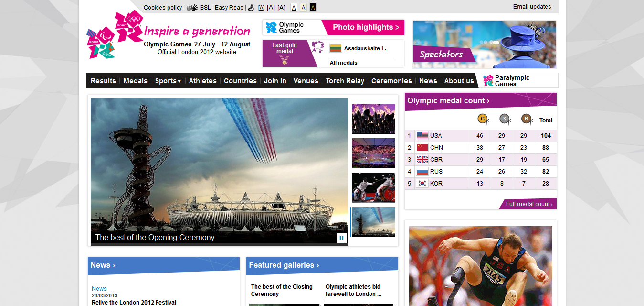644x306 pixels.
Task: Open the Cookies policy link
Action: (x=163, y=8)
